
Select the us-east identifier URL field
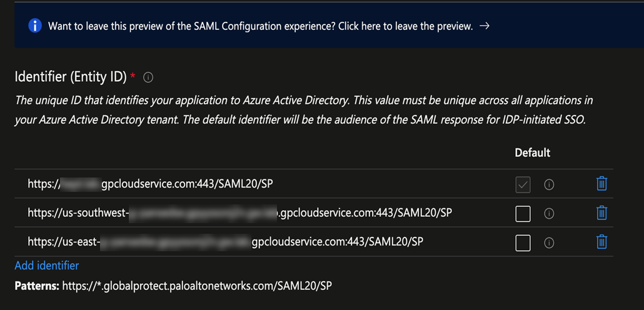pyautogui.click(x=225, y=242)
